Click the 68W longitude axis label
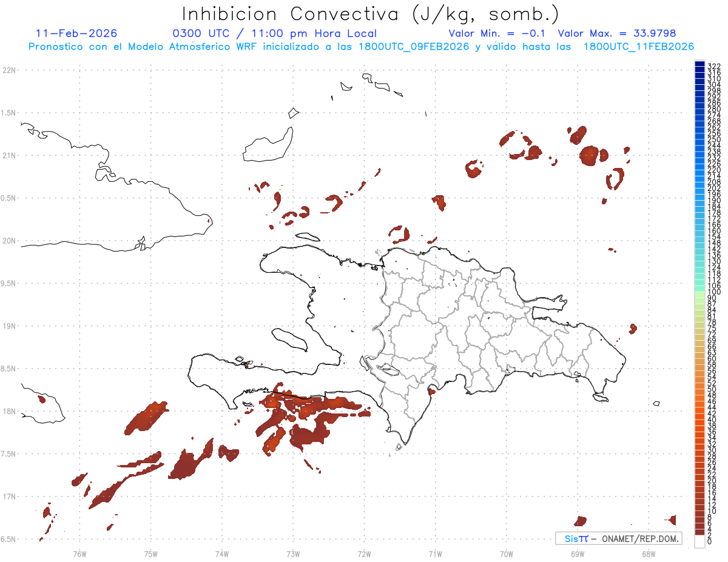The image size is (728, 562). point(649,554)
